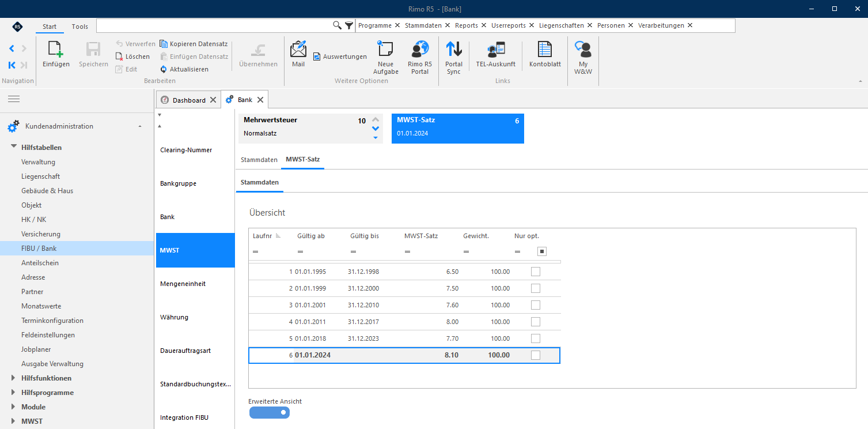Click the Einfügen new record icon
Screen dimensions: 868x429
coord(56,50)
